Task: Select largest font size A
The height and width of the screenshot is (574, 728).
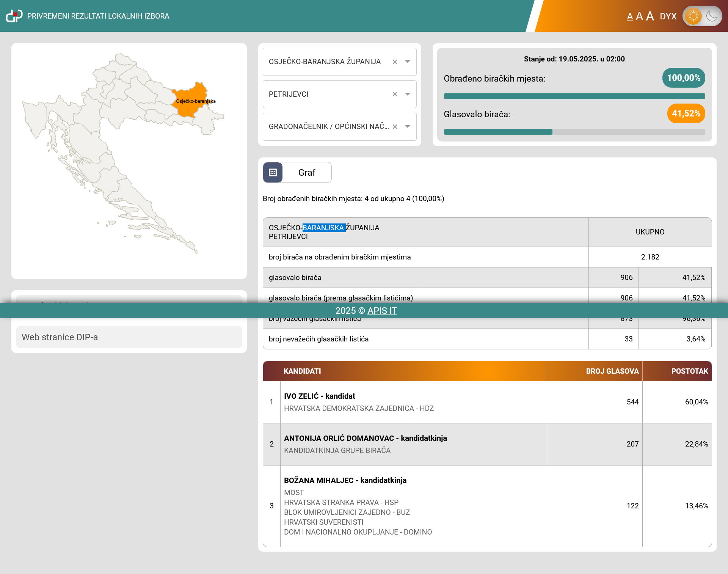Action: [650, 16]
